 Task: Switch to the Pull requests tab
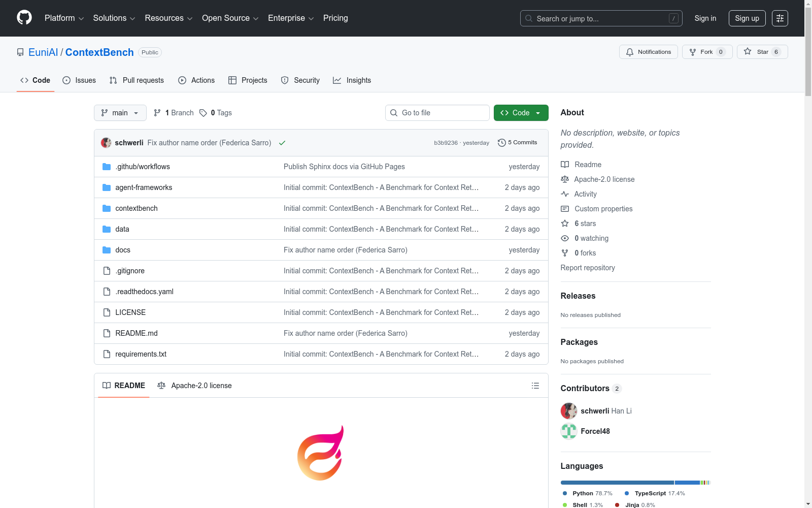(x=137, y=80)
